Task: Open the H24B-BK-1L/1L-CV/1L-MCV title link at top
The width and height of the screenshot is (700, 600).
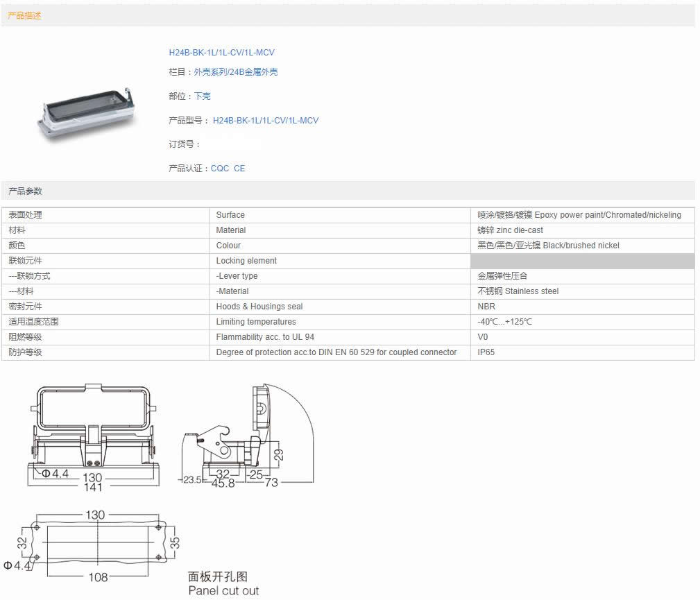Action: coord(222,53)
